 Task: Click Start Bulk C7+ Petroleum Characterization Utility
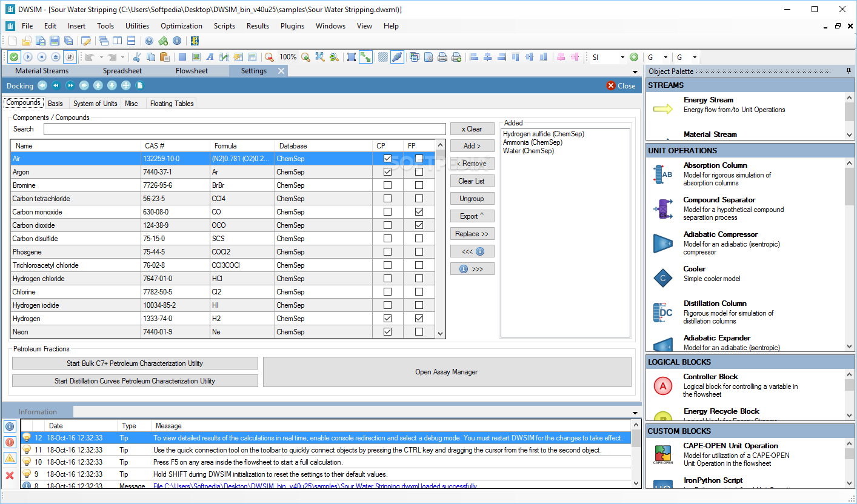[x=135, y=363]
